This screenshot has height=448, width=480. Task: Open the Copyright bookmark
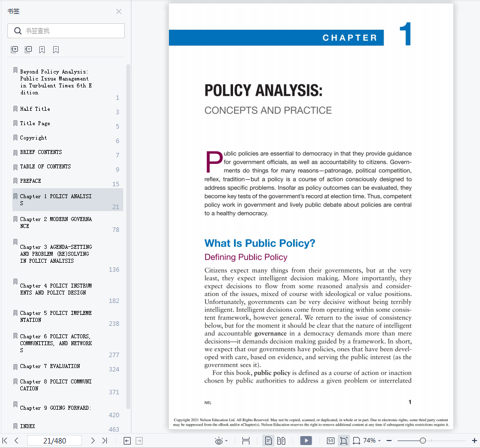[x=34, y=138]
